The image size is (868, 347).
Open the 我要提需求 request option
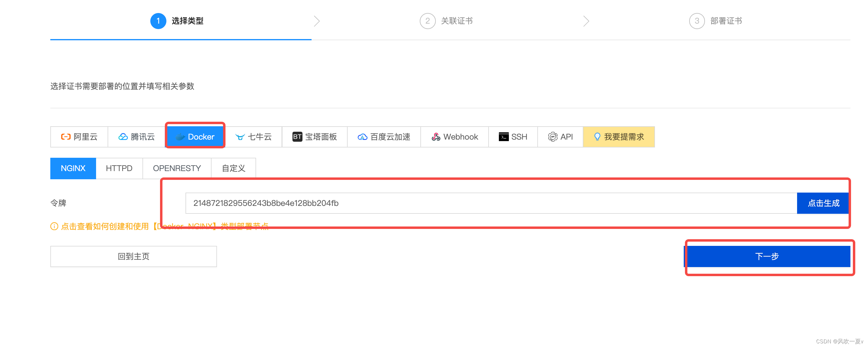(619, 137)
